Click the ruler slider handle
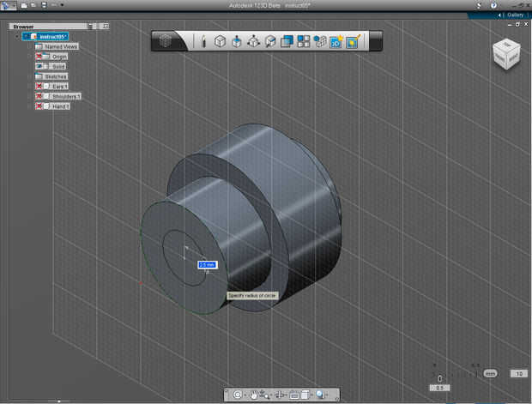 [439, 378]
